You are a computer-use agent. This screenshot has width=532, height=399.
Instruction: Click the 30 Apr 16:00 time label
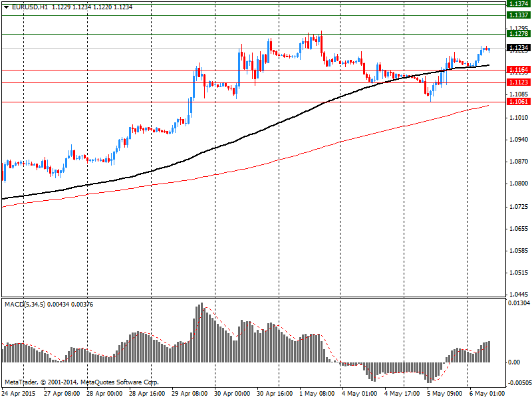(x=275, y=394)
